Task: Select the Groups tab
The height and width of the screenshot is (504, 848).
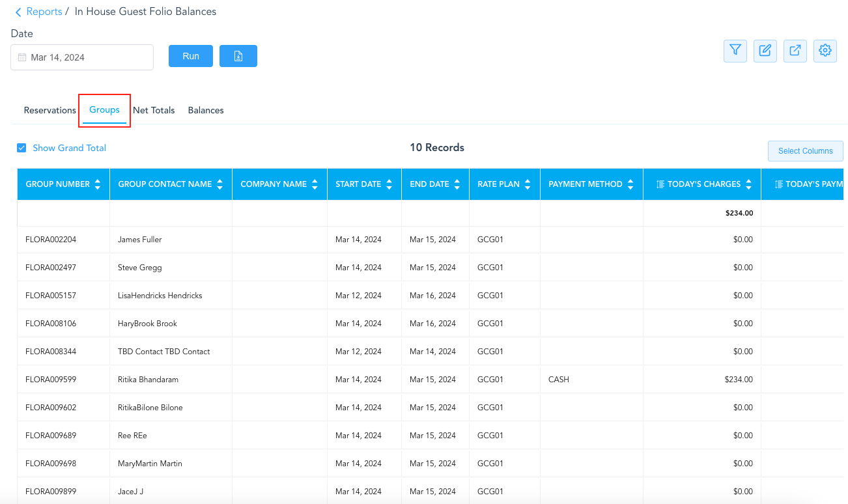Action: pos(104,110)
